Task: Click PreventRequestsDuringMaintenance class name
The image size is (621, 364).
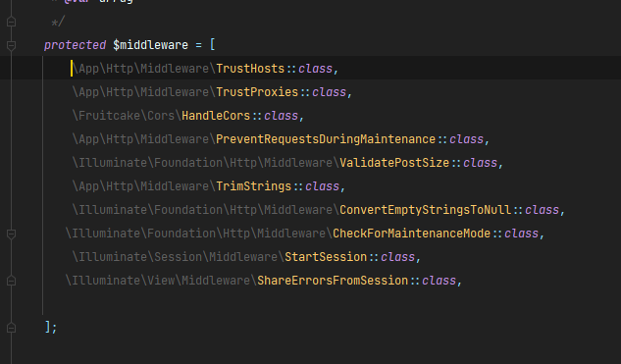Action: 326,139
